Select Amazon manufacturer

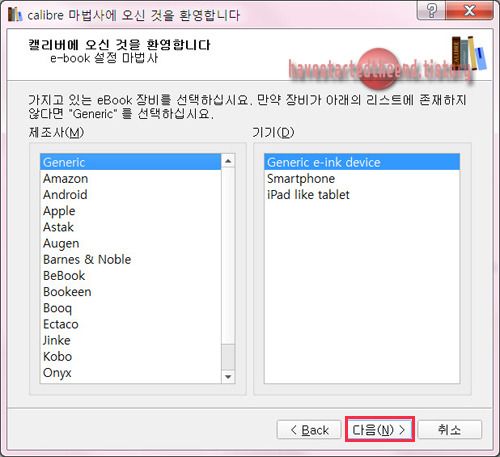tap(130, 179)
